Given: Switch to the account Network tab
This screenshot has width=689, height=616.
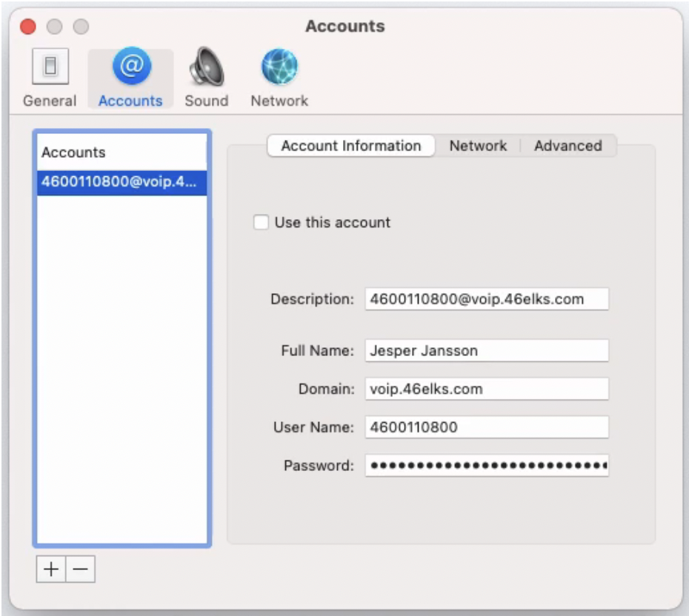Looking at the screenshot, I should (x=478, y=146).
